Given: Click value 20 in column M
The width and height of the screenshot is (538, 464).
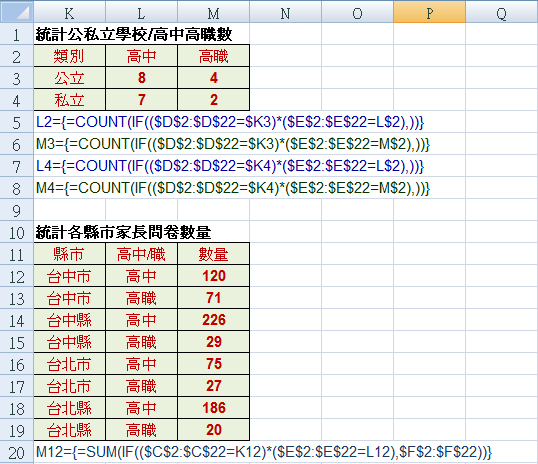Looking at the screenshot, I should tap(213, 430).
